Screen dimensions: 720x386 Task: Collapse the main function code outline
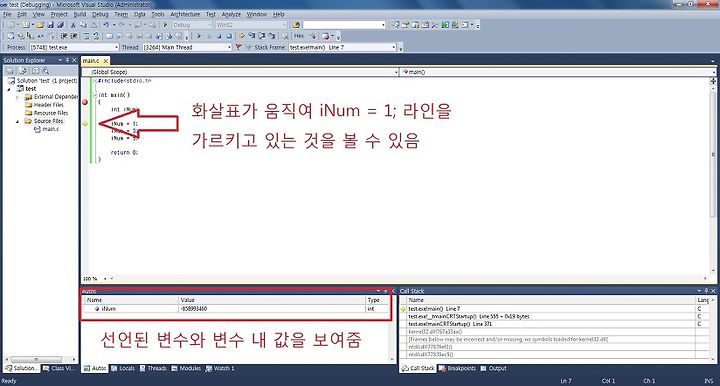95,95
